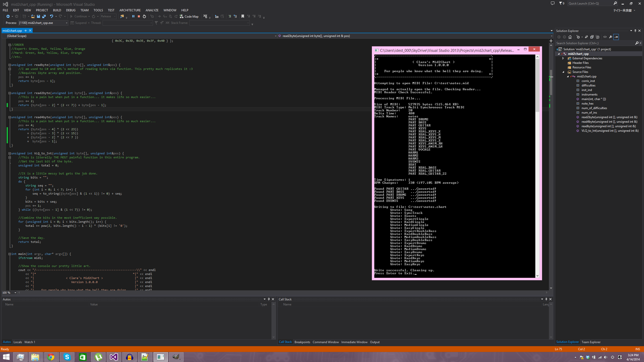Click the View Code icon in Solution Explorer

pos(605,37)
